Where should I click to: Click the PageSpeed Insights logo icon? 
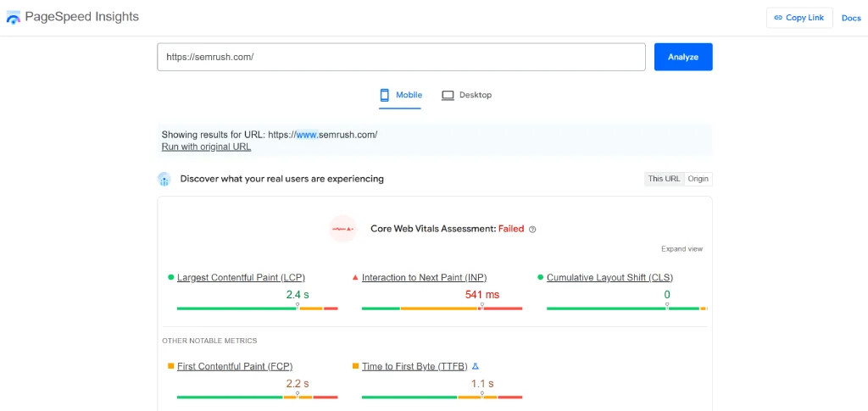pos(14,18)
